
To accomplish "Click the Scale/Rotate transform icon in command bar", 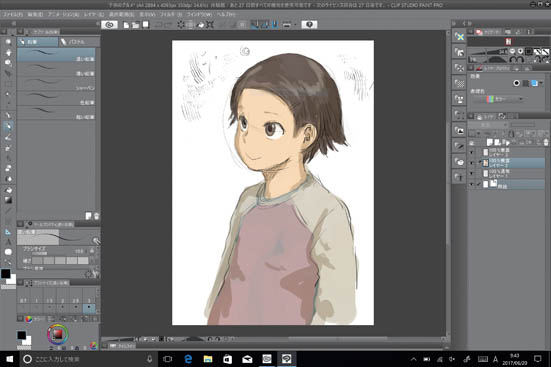I will 210,25.
